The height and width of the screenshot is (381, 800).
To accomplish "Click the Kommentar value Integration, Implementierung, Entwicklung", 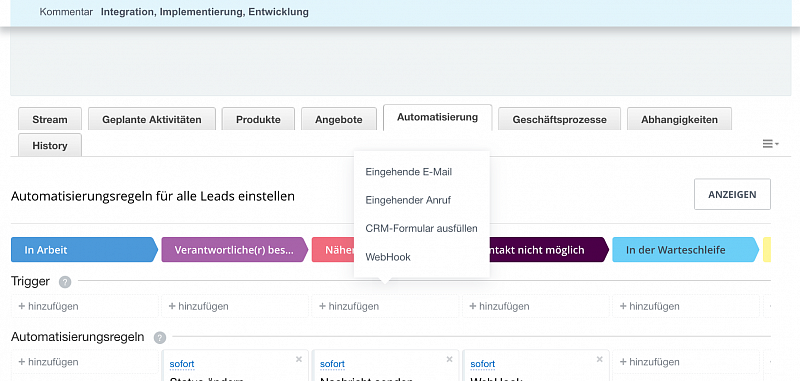I will pyautogui.click(x=205, y=12).
